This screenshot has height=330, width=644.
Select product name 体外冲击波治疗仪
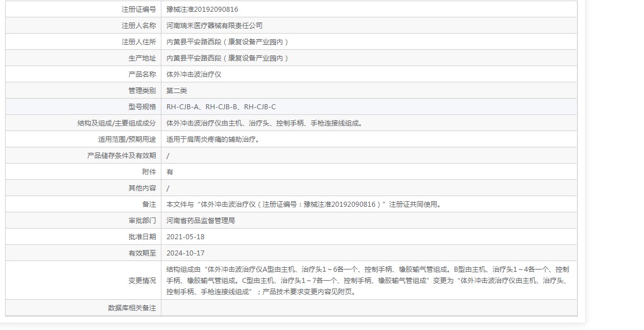[194, 75]
